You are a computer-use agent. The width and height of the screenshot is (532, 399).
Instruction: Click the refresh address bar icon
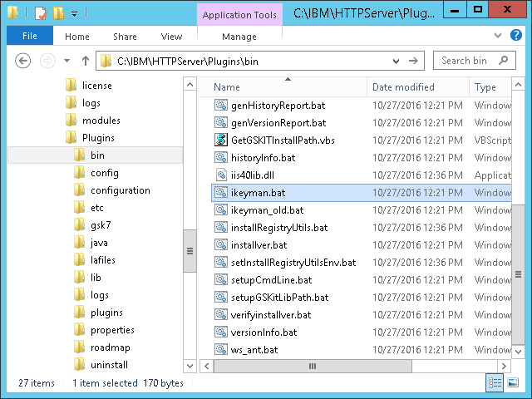[415, 61]
